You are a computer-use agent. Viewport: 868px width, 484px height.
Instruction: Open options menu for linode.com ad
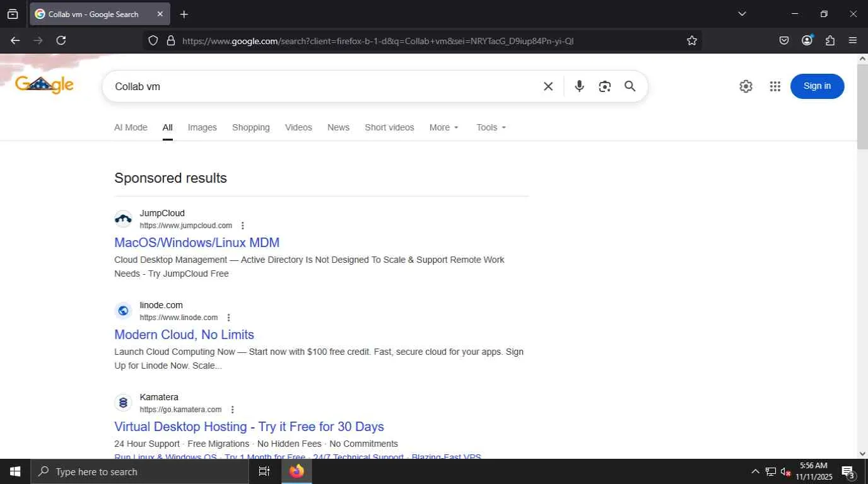[228, 318]
